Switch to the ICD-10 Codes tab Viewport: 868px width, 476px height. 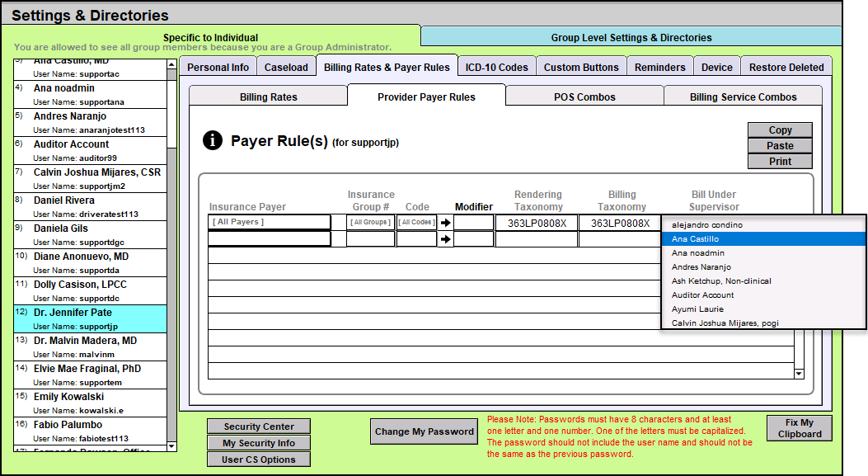coord(496,68)
